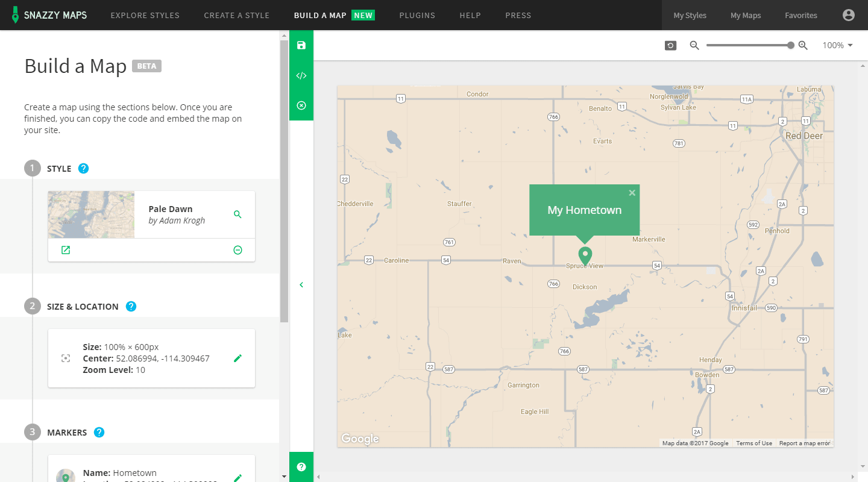Viewport: 868px width, 482px height.
Task: Click the Center coordinates text
Action: (x=146, y=358)
